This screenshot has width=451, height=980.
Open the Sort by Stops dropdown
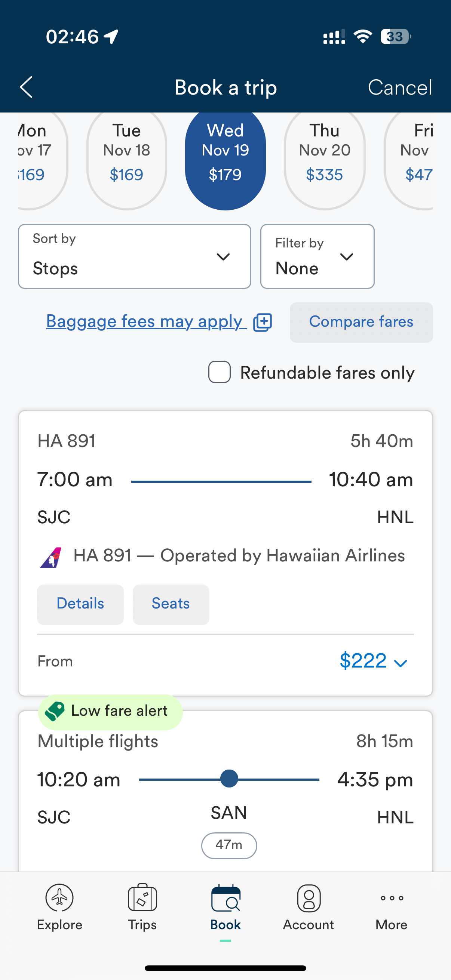click(134, 256)
